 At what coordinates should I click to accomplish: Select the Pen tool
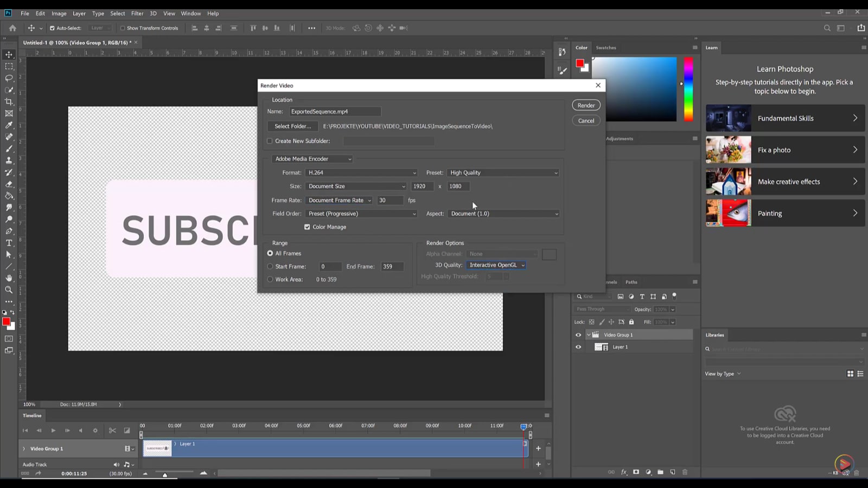tap(9, 231)
